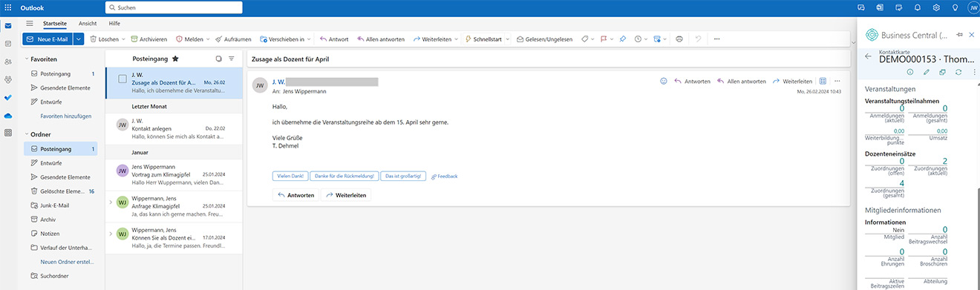This screenshot has height=290, width=980.
Task: Open the Verschieben in dropdown
Action: click(285, 39)
